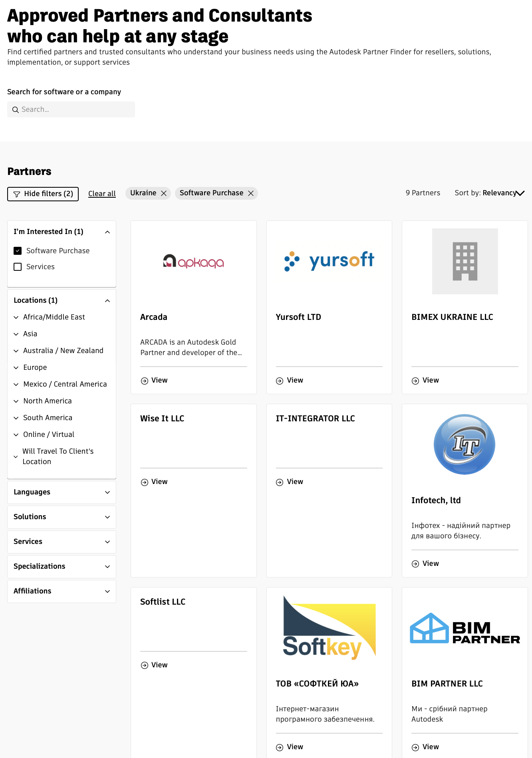Click the arrow icon on Infotech's View link
Screen dimensions: 532x758
(x=415, y=564)
